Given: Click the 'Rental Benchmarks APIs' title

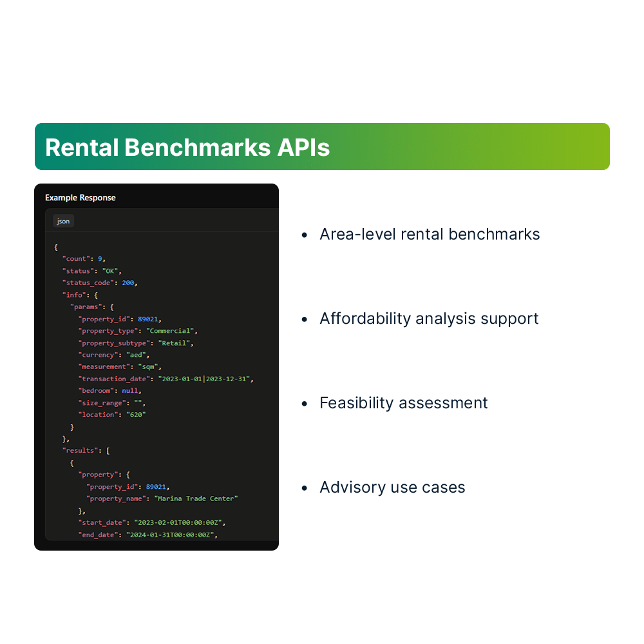Looking at the screenshot, I should click(187, 147).
